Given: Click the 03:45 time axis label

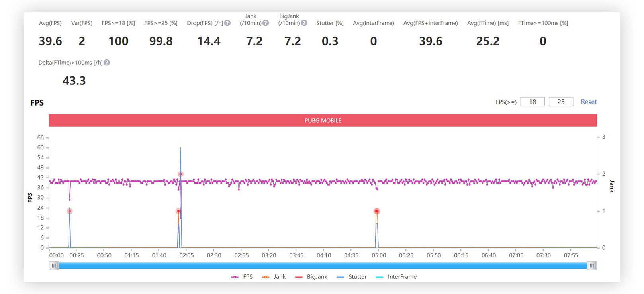Looking at the screenshot, I should 296,255.
